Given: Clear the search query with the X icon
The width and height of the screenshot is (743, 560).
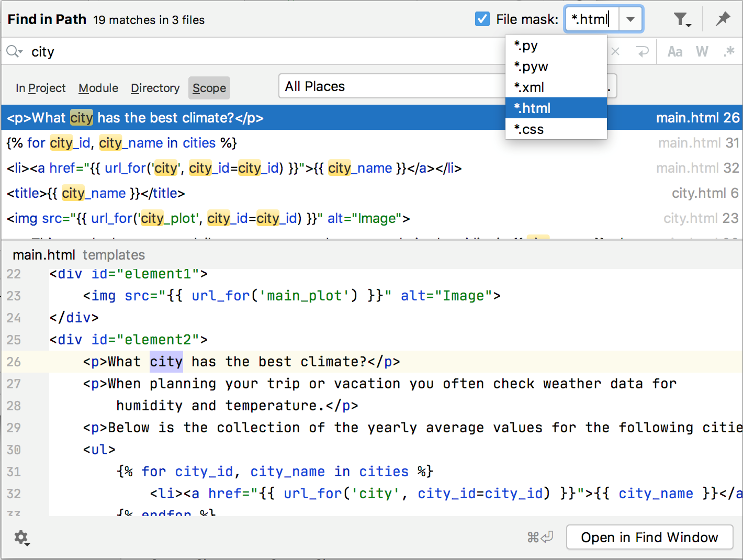Looking at the screenshot, I should click(615, 51).
